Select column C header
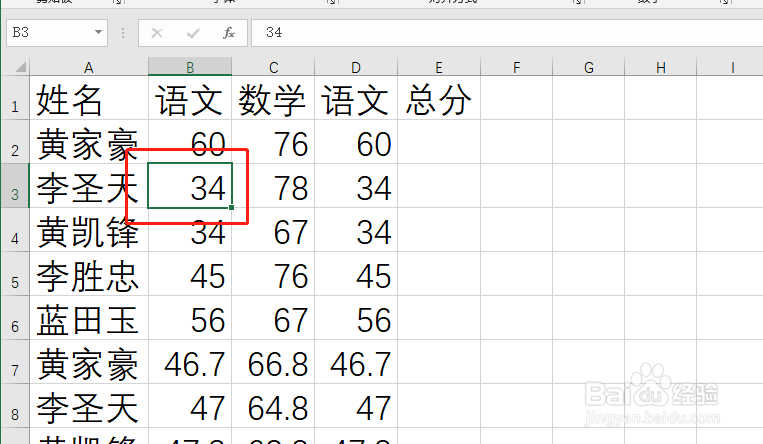 point(273,67)
